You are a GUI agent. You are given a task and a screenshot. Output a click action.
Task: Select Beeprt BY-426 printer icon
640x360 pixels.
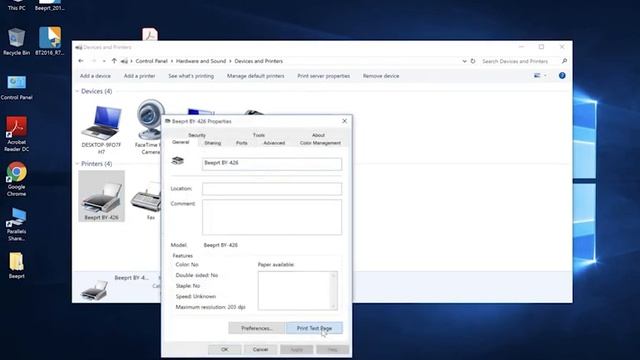point(101,196)
